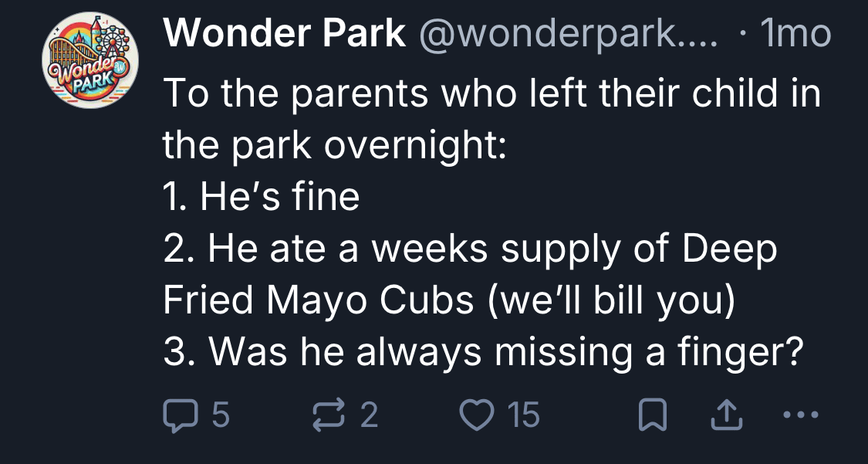Reply using the speech bubble icon

178,415
